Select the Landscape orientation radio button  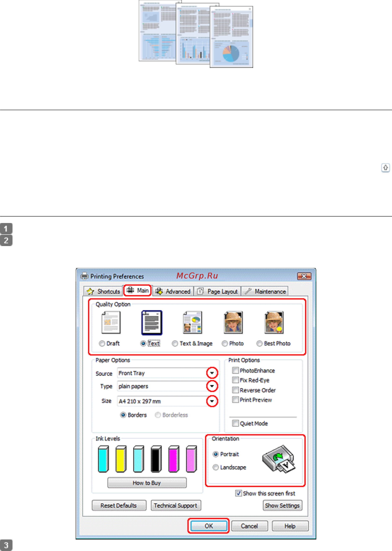tap(216, 467)
